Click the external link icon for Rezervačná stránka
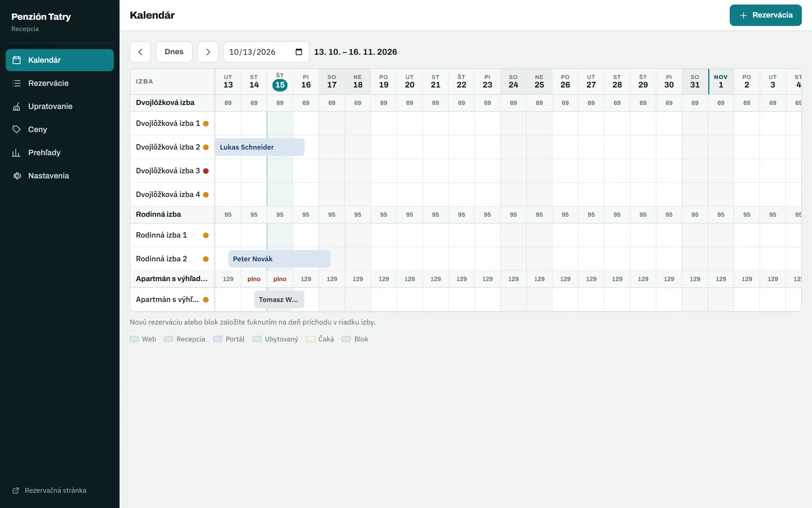 16,491
